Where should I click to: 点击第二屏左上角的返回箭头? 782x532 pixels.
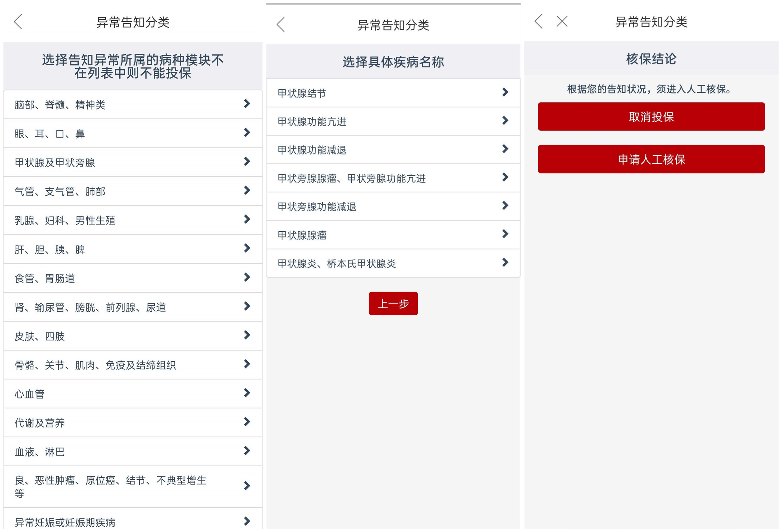pos(281,24)
